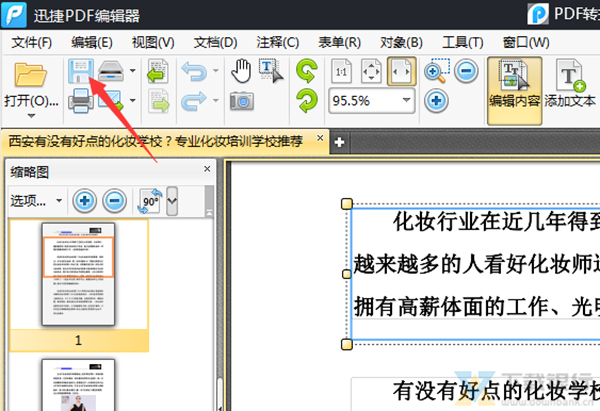Select the Hand tool
The height and width of the screenshot is (411, 600).
241,71
